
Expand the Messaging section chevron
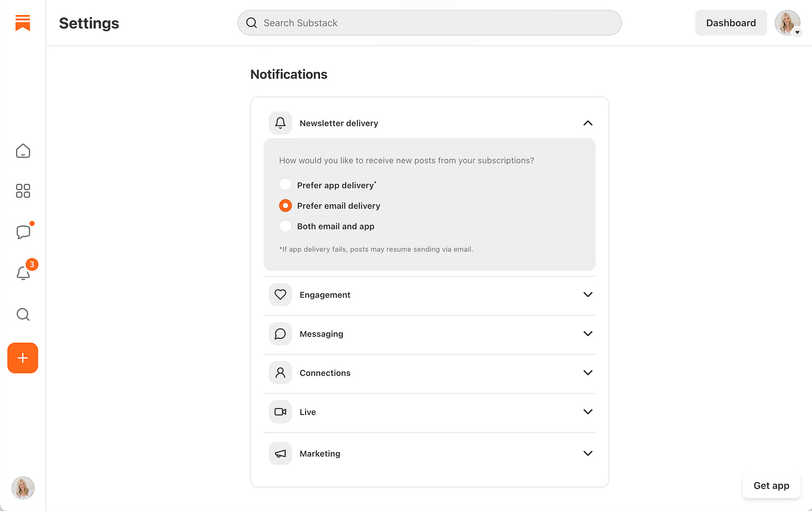[588, 334]
